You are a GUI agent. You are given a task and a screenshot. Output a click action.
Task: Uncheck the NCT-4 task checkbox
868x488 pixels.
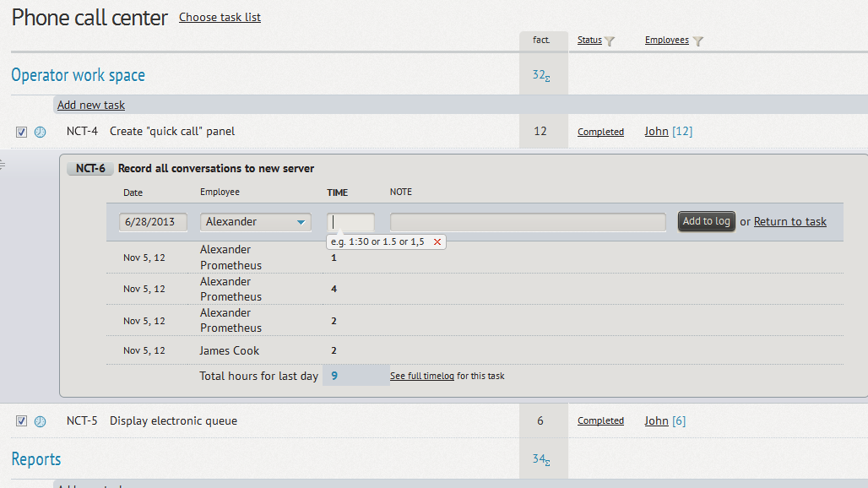[x=22, y=132]
